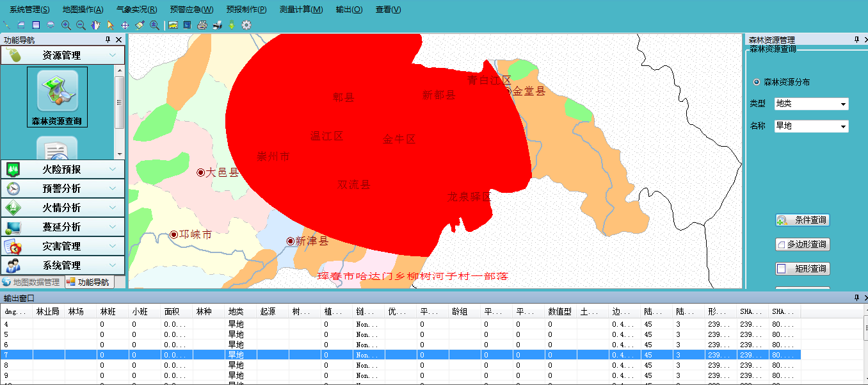Select the 森林资源分布 radio button
The width and height of the screenshot is (868, 385).
pyautogui.click(x=757, y=82)
